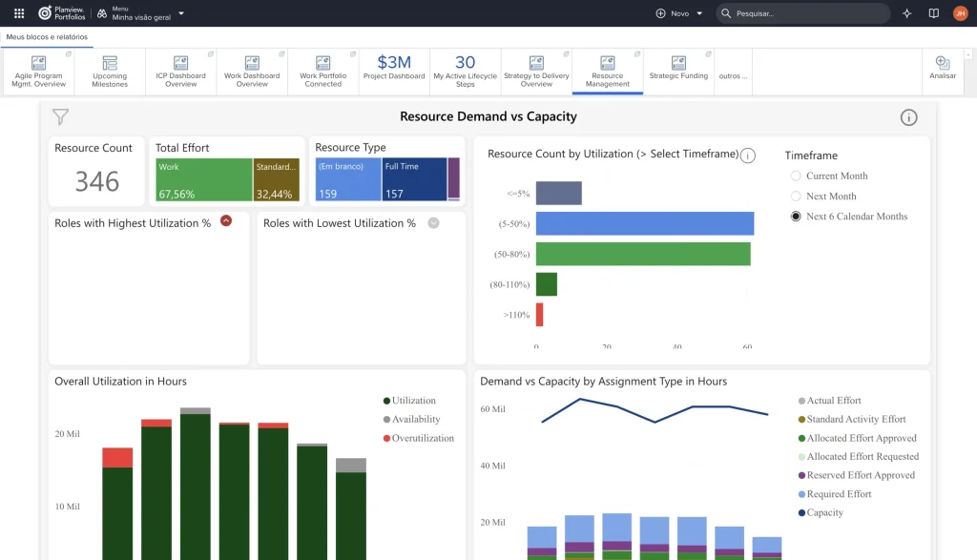This screenshot has width=977, height=560.
Task: Toggle Standard Activity Effort legend item
Action: click(852, 419)
